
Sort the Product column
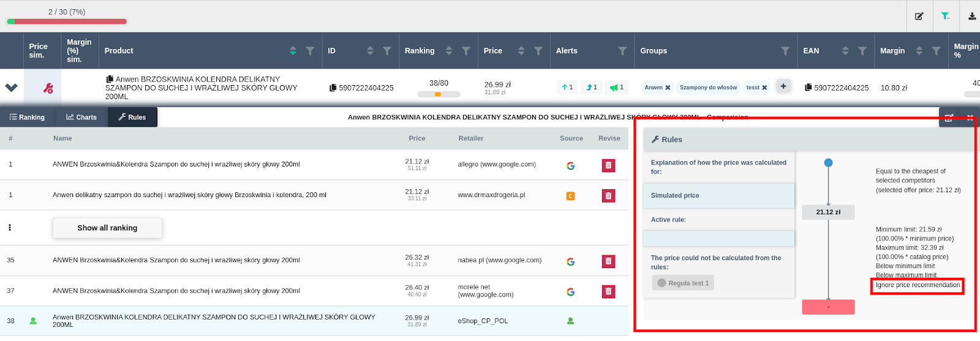(293, 51)
